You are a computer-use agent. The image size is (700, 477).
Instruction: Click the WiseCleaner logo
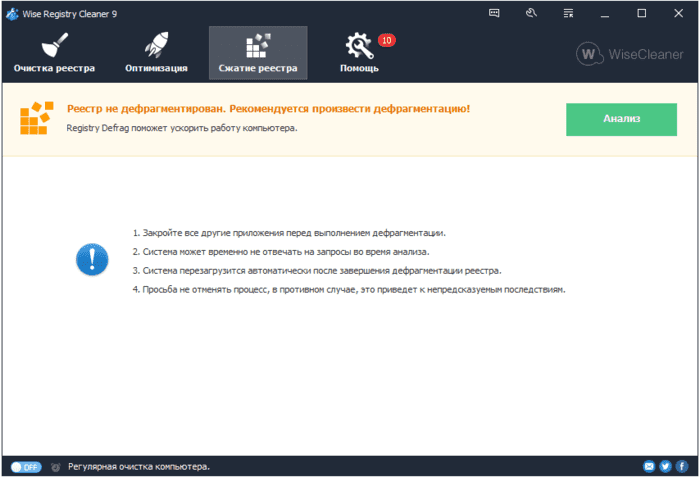[632, 53]
